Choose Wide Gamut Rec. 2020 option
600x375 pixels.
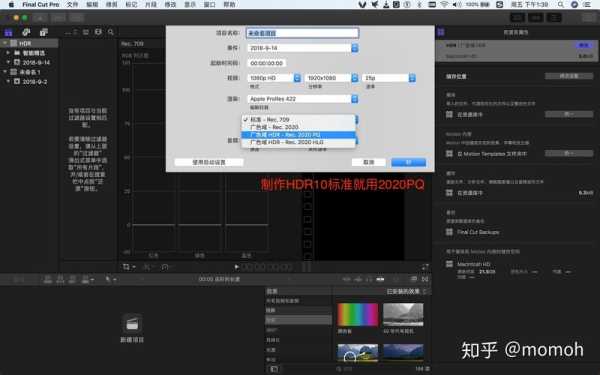click(298, 127)
